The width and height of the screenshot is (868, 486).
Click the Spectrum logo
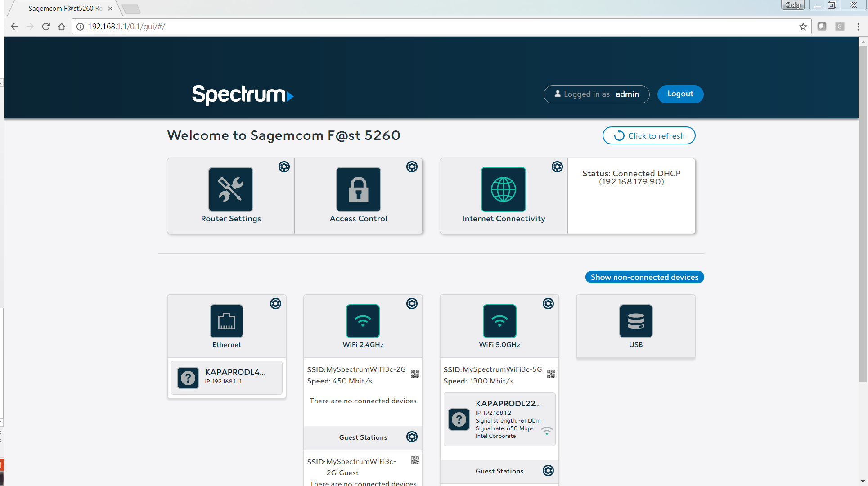[243, 95]
